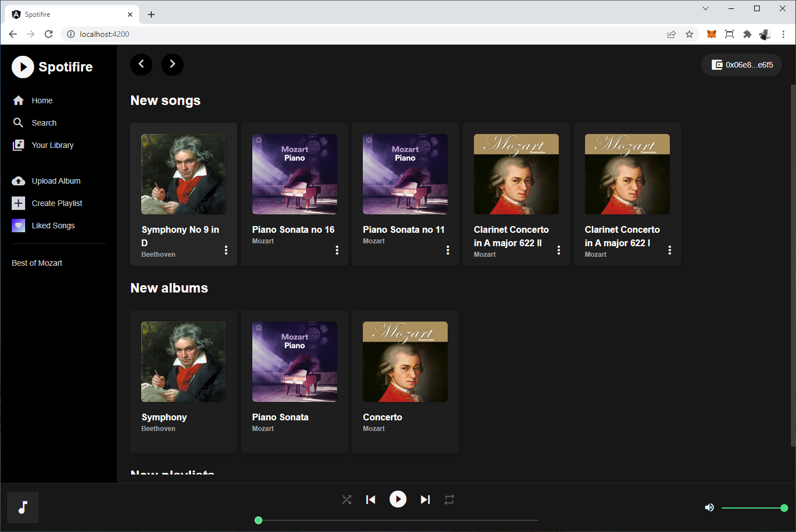Open options menu for Clarinet Concerto 622 I
The image size is (796, 532).
click(670, 250)
